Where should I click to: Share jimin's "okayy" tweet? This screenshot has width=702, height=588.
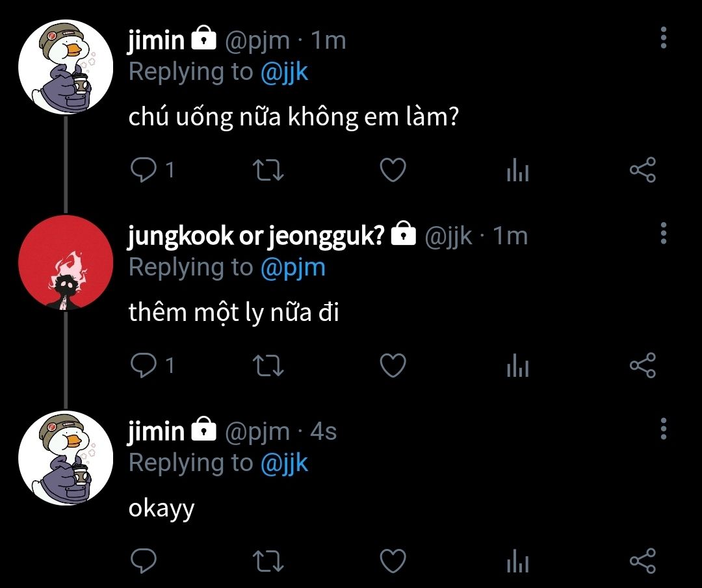point(643,561)
